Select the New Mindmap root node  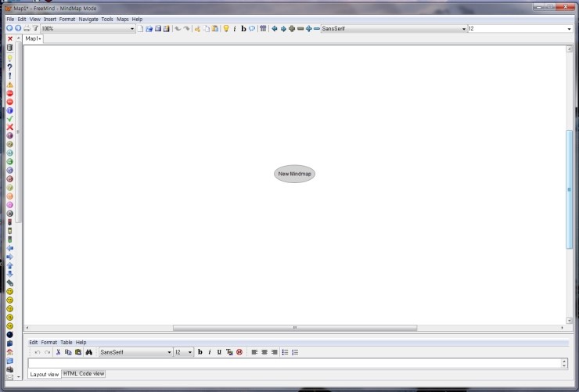coord(294,174)
